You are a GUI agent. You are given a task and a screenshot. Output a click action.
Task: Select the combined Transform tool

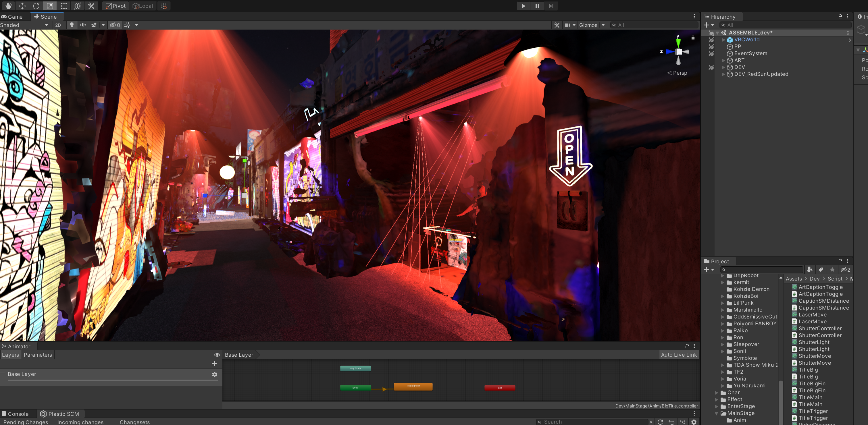78,6
